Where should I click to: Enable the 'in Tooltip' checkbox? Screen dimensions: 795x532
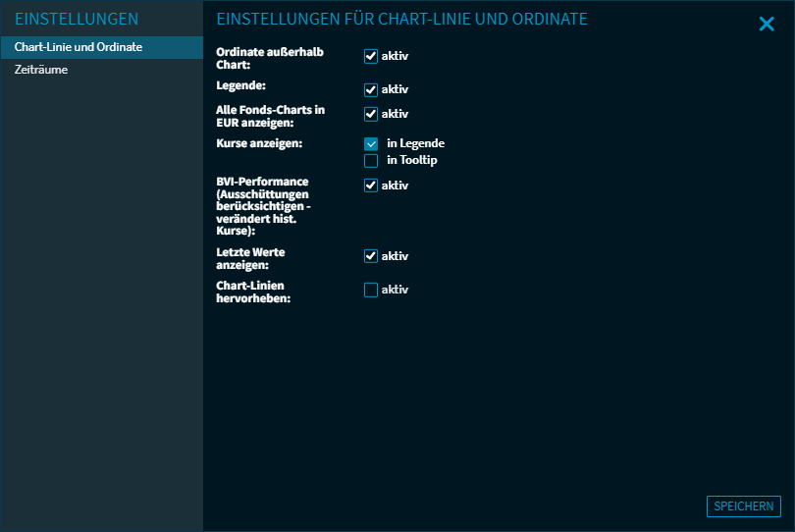point(371,161)
